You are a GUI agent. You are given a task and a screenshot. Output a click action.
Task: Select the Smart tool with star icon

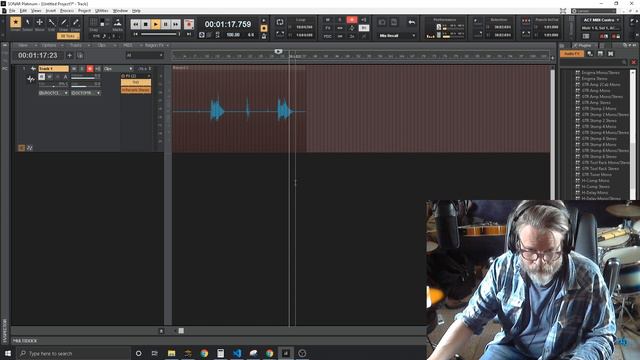16,22
